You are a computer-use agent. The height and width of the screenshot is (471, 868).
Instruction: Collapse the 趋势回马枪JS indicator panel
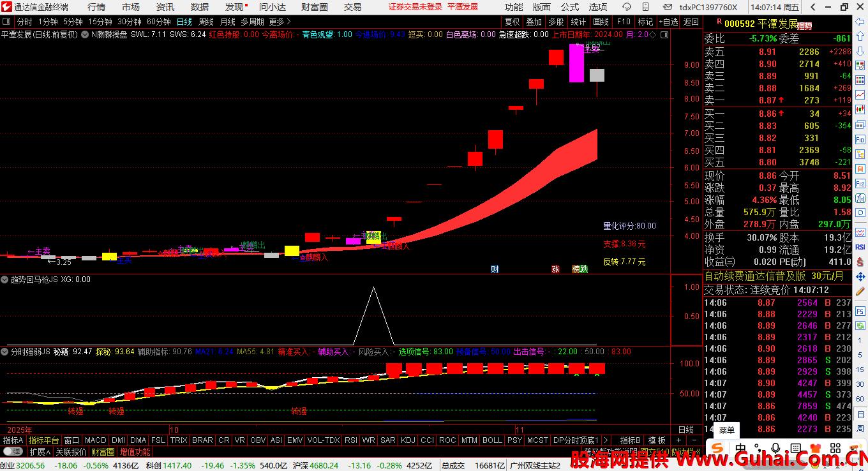click(5, 280)
